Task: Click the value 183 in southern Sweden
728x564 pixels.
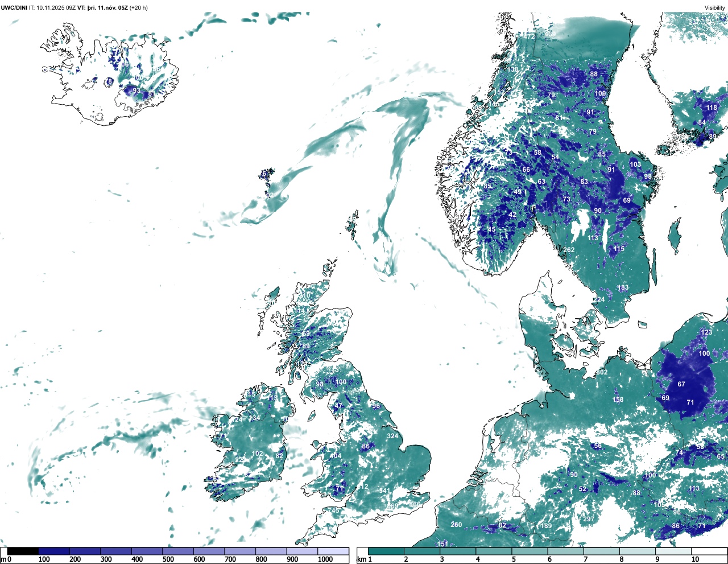Action: [x=623, y=287]
